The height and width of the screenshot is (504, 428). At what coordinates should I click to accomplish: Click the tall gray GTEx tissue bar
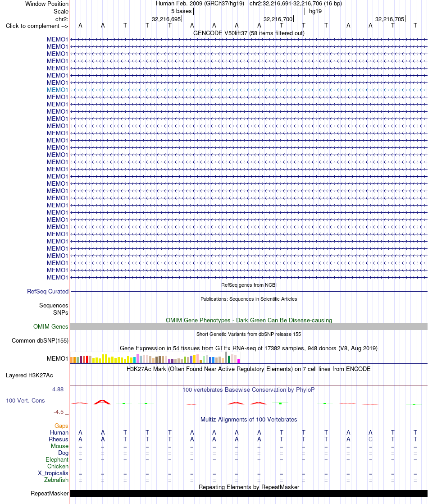point(226,357)
